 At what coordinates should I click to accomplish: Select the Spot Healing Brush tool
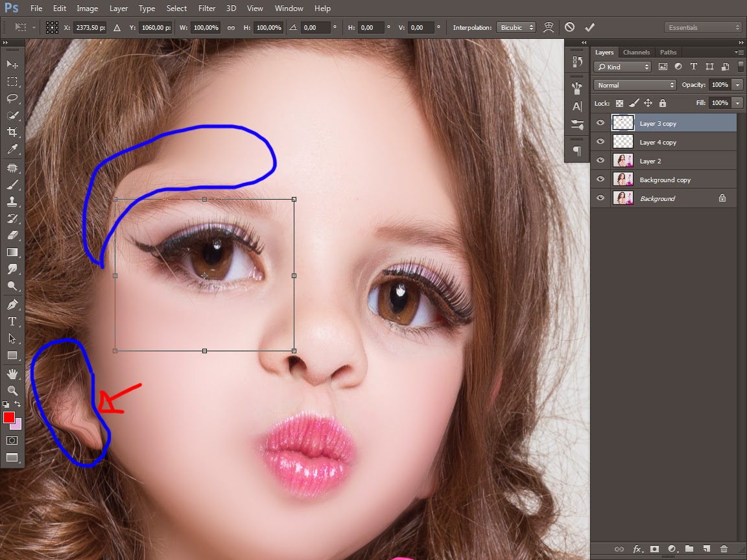[12, 168]
